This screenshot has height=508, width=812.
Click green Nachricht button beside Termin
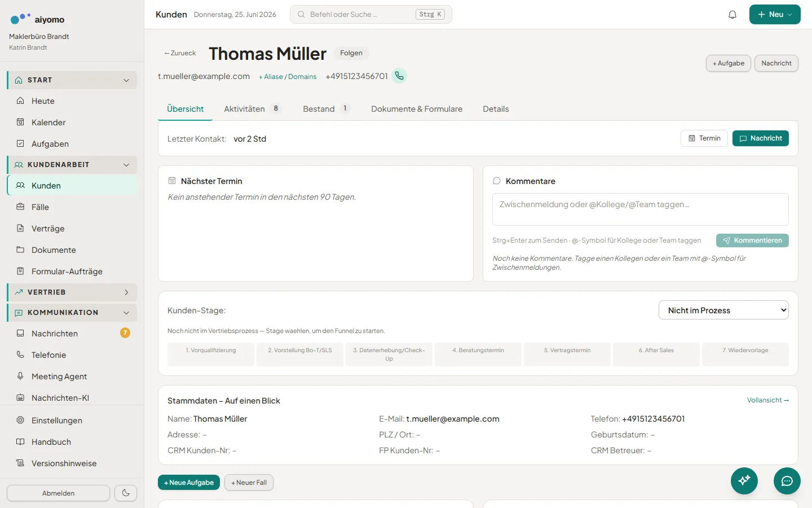[761, 138]
